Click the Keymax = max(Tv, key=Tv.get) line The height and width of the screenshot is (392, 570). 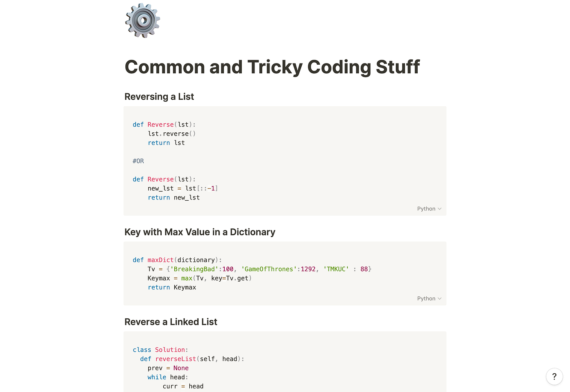click(x=200, y=278)
